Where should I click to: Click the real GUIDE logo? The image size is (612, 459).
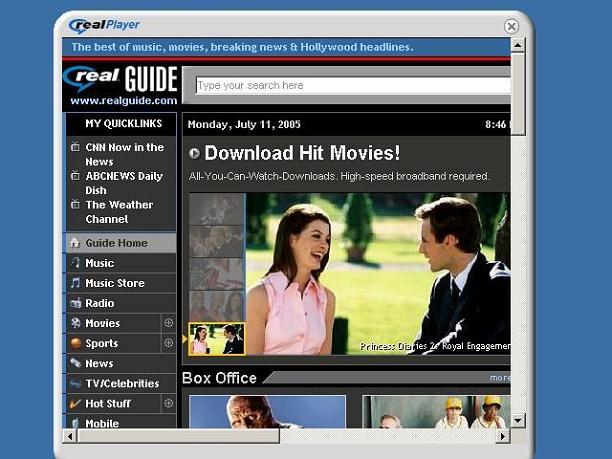click(121, 79)
